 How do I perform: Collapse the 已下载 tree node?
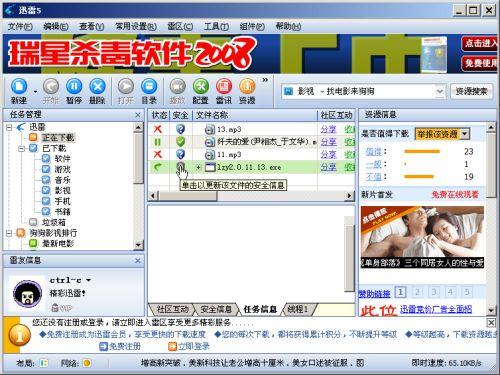[22, 148]
